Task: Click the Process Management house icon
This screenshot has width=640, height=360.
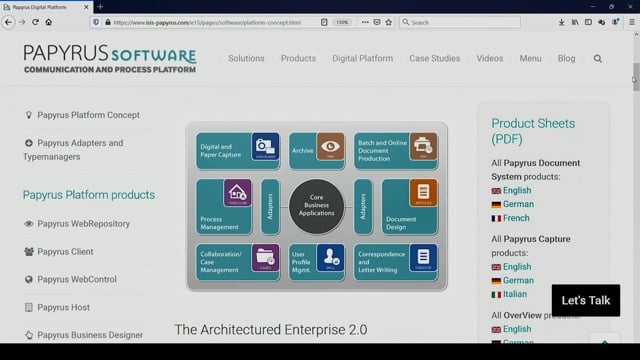Action: click(238, 193)
